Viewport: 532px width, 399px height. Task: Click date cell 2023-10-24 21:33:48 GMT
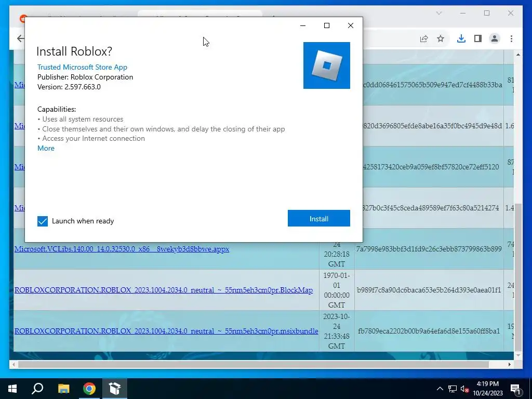click(336, 331)
